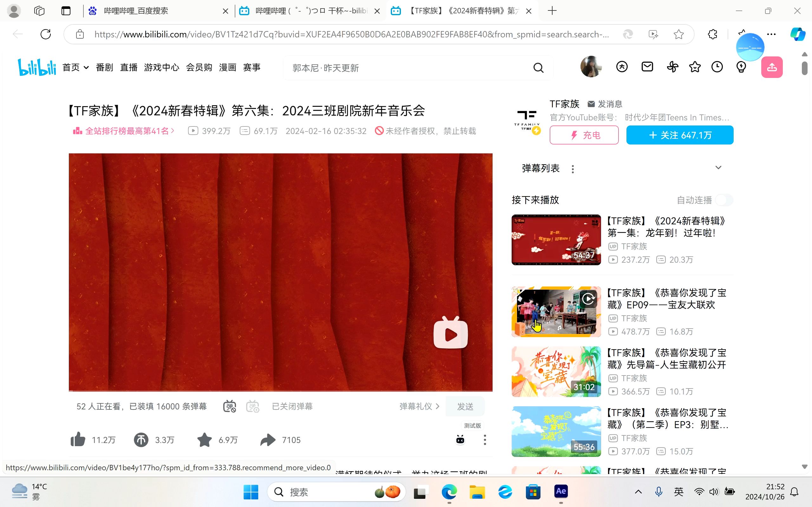Toggle the 自动连播 autoplay switch
Screen dimensions: 812x507
tap(724, 200)
